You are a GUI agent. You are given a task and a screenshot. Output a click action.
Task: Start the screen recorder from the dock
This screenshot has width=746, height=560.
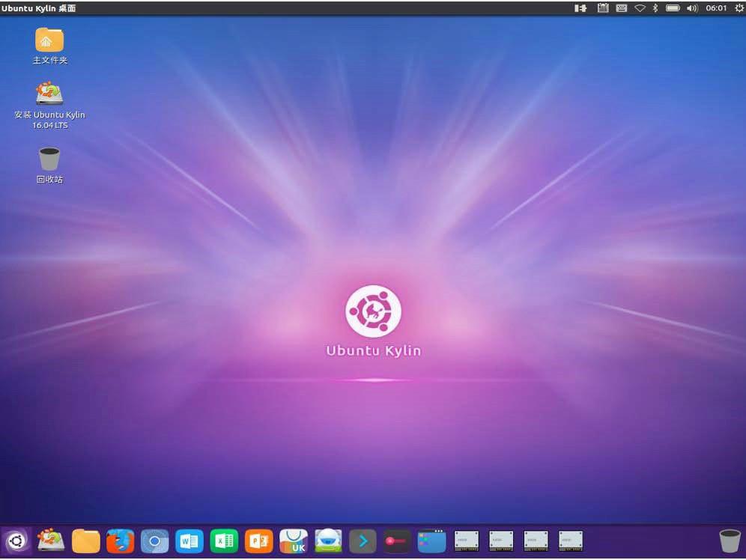397,541
